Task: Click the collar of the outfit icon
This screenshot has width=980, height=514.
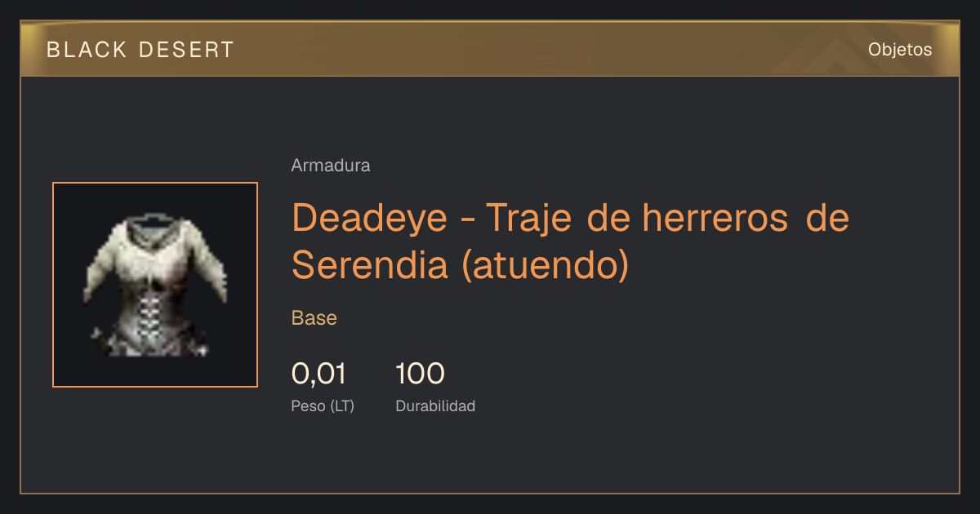Action: [155, 224]
